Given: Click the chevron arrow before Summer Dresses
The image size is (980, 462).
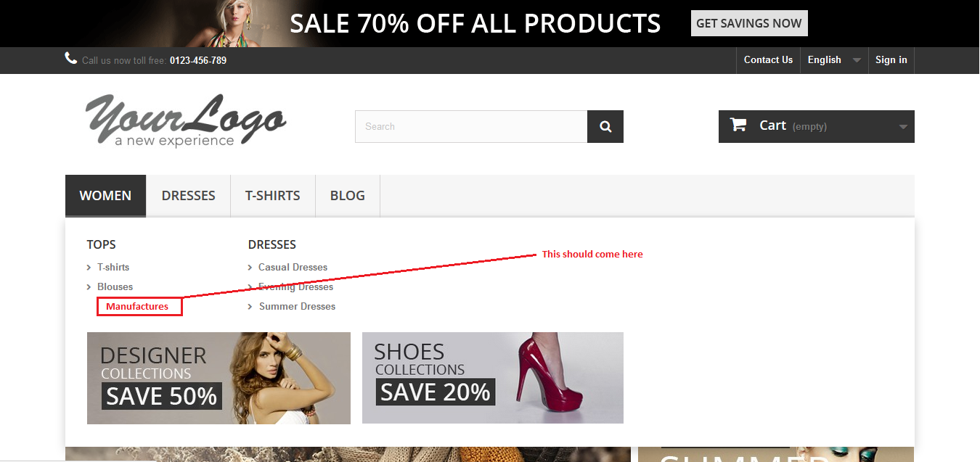Looking at the screenshot, I should [250, 307].
